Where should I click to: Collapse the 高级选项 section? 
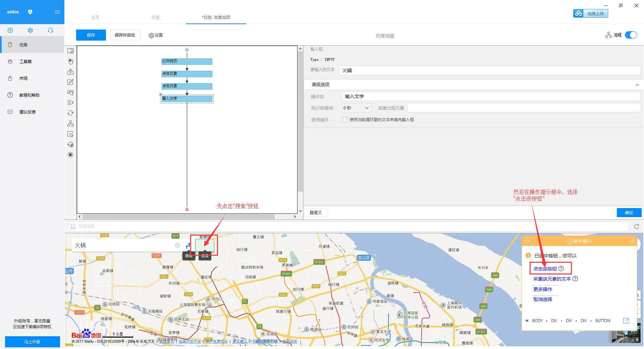coord(637,85)
